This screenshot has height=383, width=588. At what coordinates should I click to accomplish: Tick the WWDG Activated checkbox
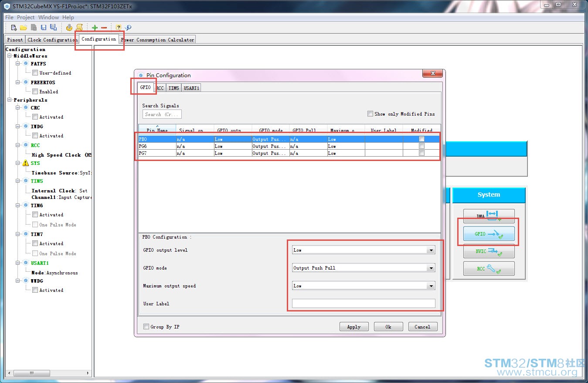(x=35, y=290)
